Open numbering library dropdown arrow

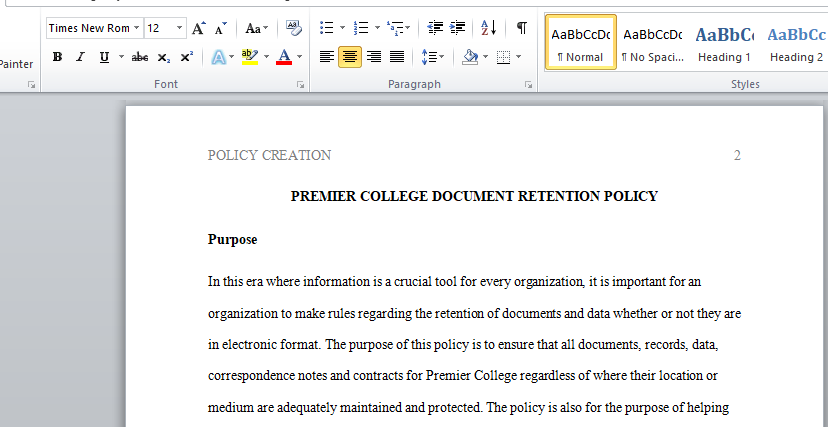point(377,28)
